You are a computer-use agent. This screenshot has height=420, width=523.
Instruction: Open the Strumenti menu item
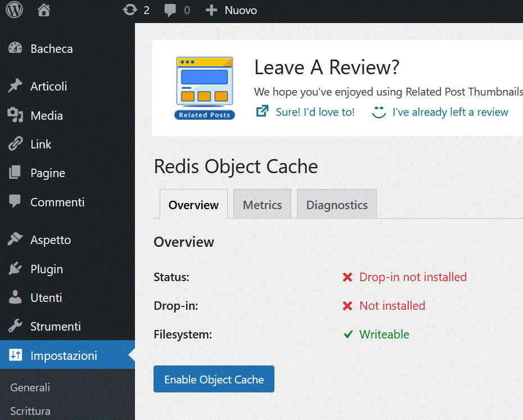coord(67,326)
